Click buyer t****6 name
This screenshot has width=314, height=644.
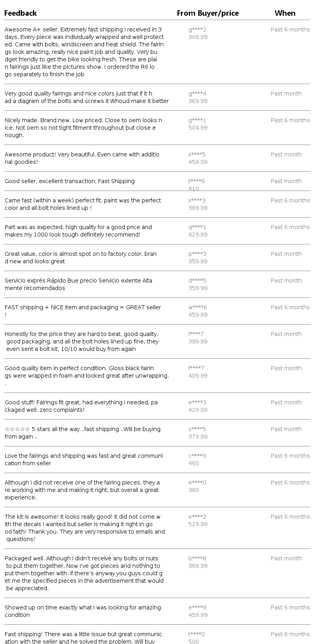[x=196, y=181]
